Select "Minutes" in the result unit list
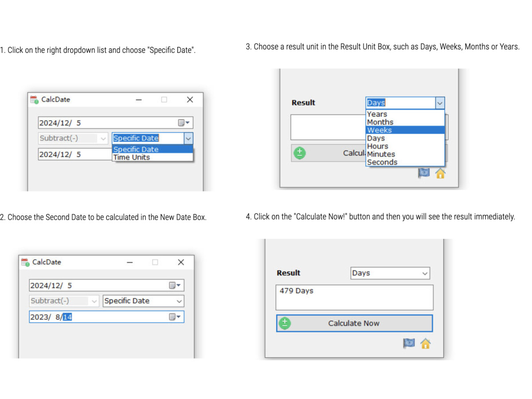Screen dimensions: 532x399 [381, 154]
